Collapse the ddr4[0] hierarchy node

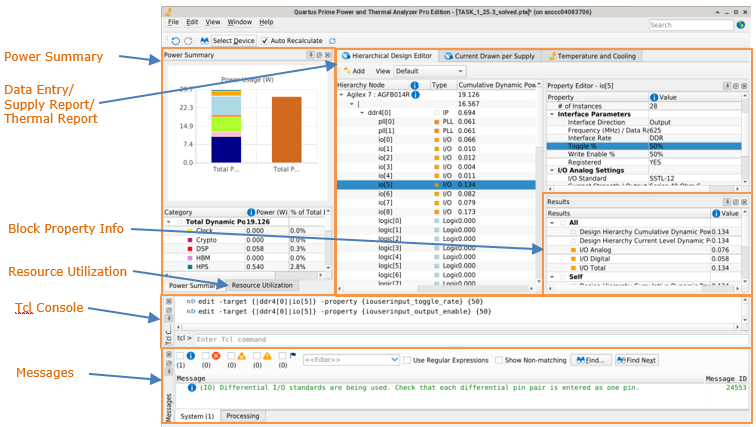[361, 112]
